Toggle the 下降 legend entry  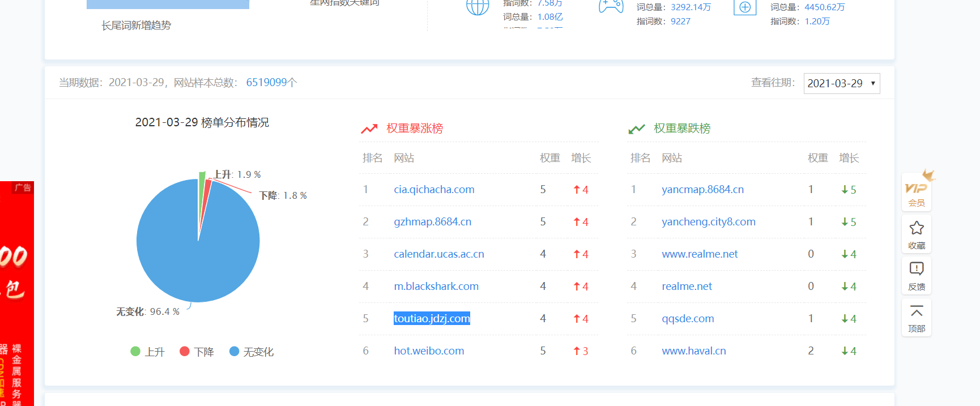click(197, 352)
